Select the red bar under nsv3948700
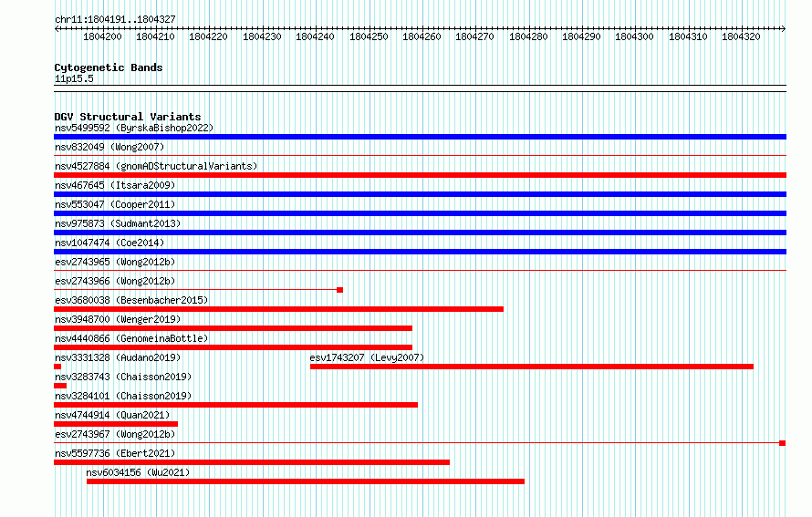The height and width of the screenshot is (517, 812). coord(233,328)
